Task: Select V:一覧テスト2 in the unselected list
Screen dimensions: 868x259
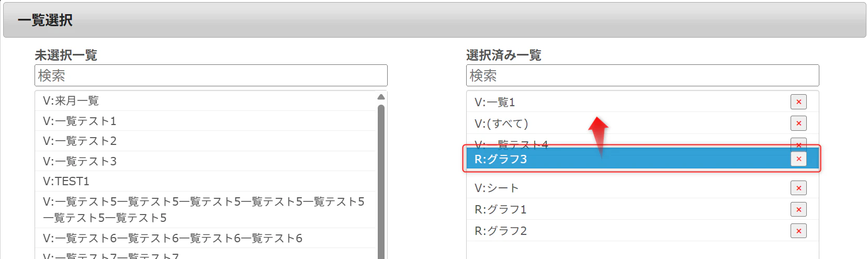Action: [206, 141]
